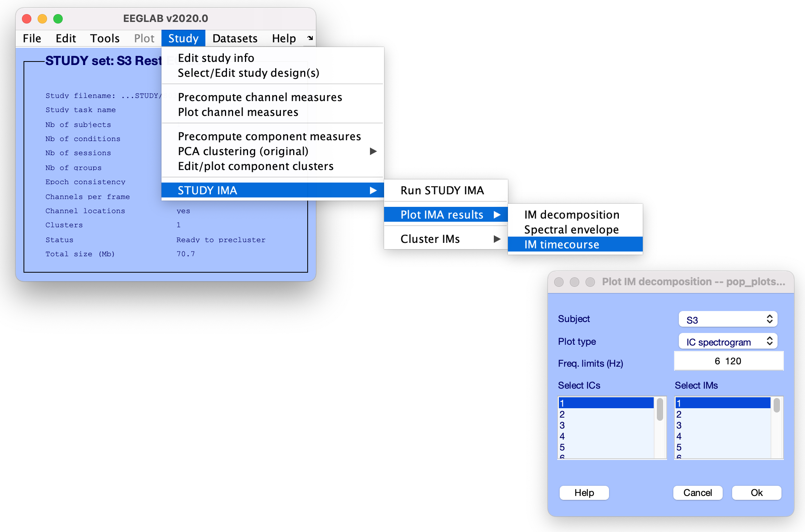
Task: Click Precompute component measures
Action: click(x=269, y=136)
